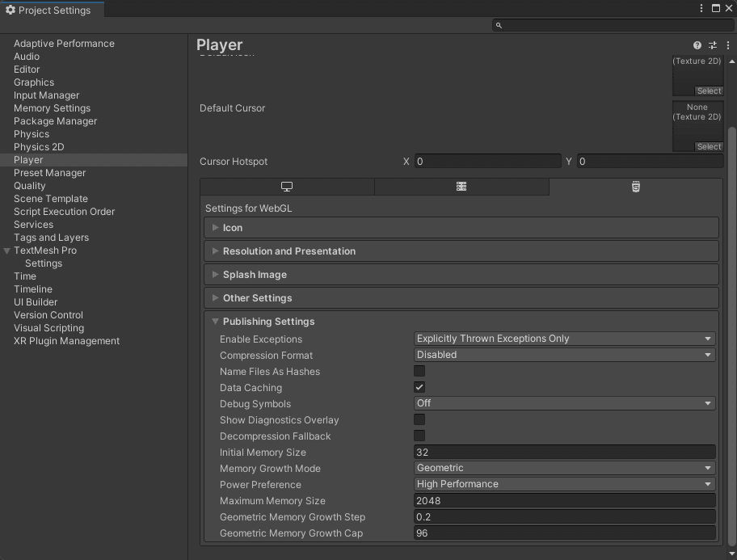The width and height of the screenshot is (737, 560).
Task: Expand the Other Settings section
Action: [461, 298]
